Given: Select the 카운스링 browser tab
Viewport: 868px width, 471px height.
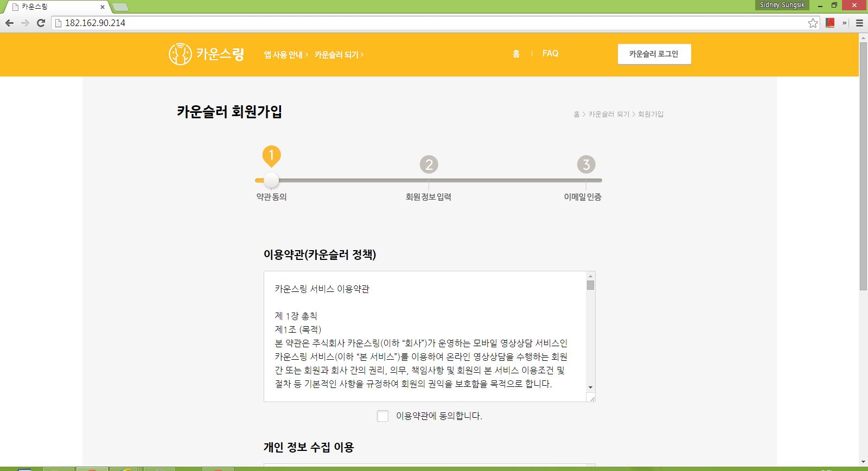Looking at the screenshot, I should [58, 7].
